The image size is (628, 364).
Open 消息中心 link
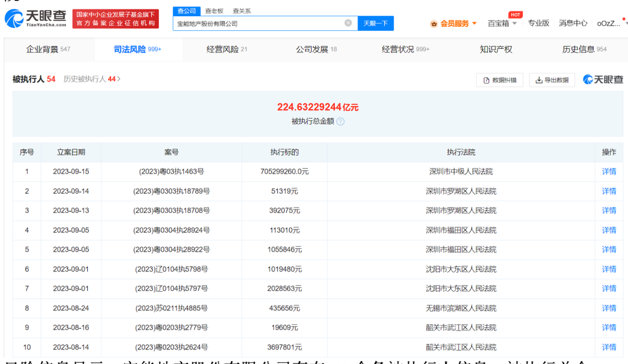point(573,23)
